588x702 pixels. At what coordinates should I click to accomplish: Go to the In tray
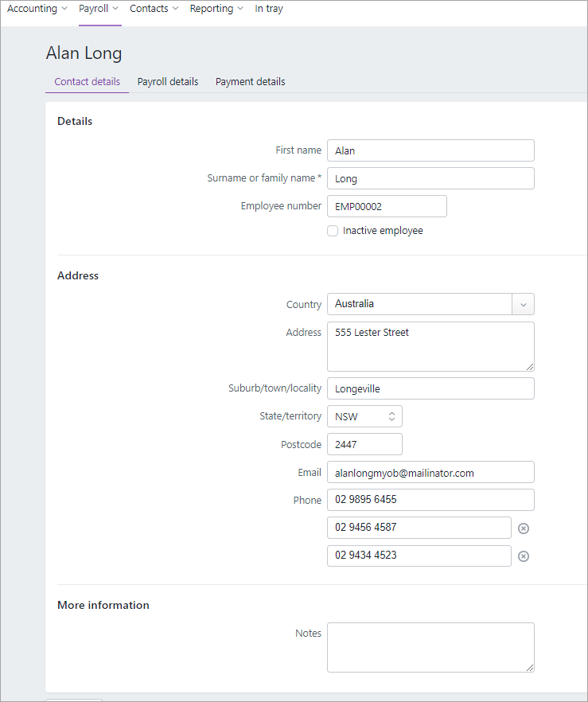[x=268, y=8]
